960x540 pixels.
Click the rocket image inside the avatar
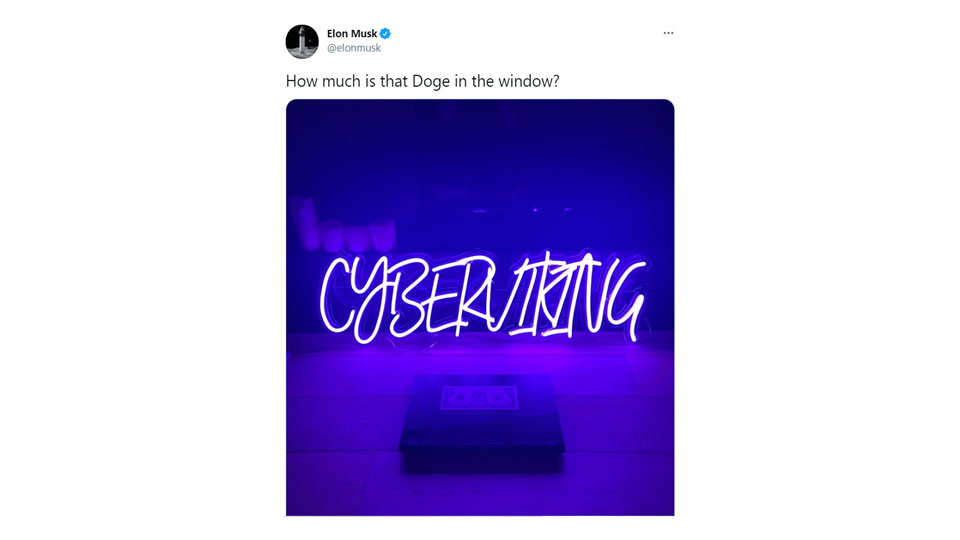[x=302, y=42]
